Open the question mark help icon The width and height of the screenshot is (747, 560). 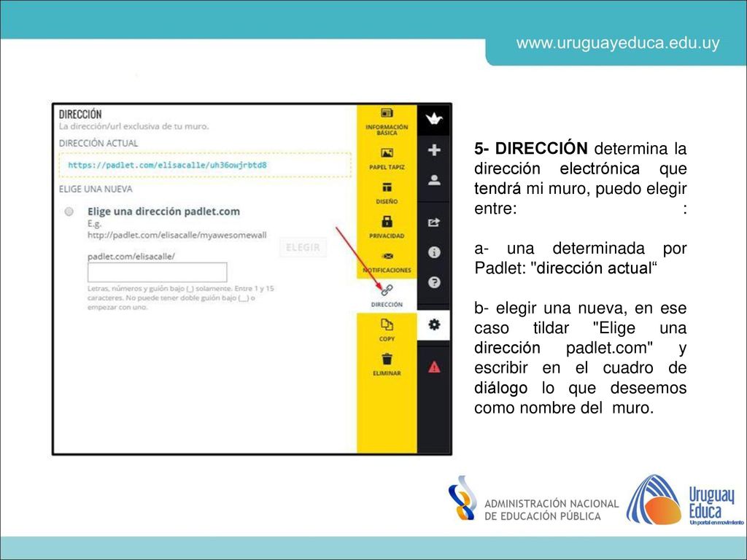tap(433, 282)
